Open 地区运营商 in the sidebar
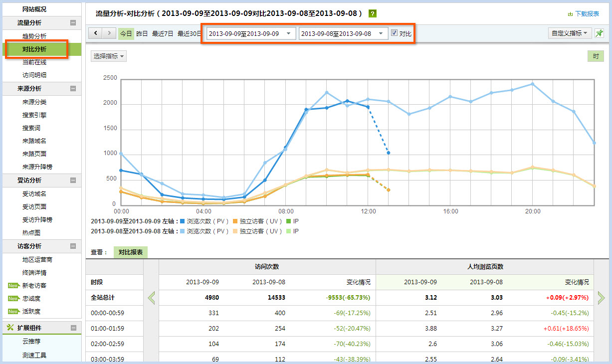Image resolution: width=612 pixels, height=364 pixels. [x=37, y=259]
